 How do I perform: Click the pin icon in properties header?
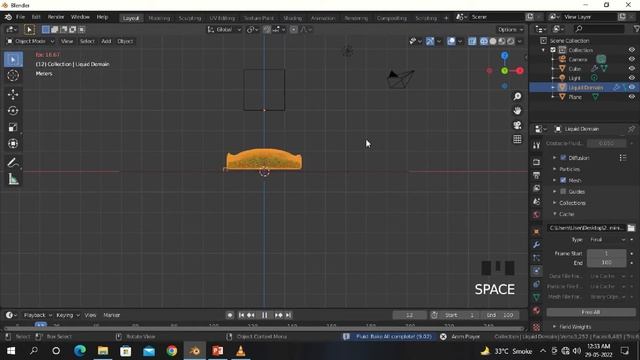[631, 129]
